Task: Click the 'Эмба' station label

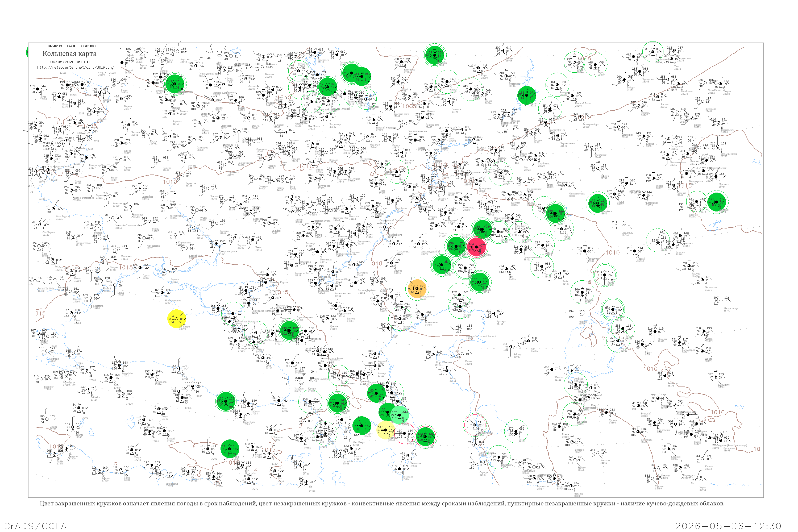Action: point(565,282)
